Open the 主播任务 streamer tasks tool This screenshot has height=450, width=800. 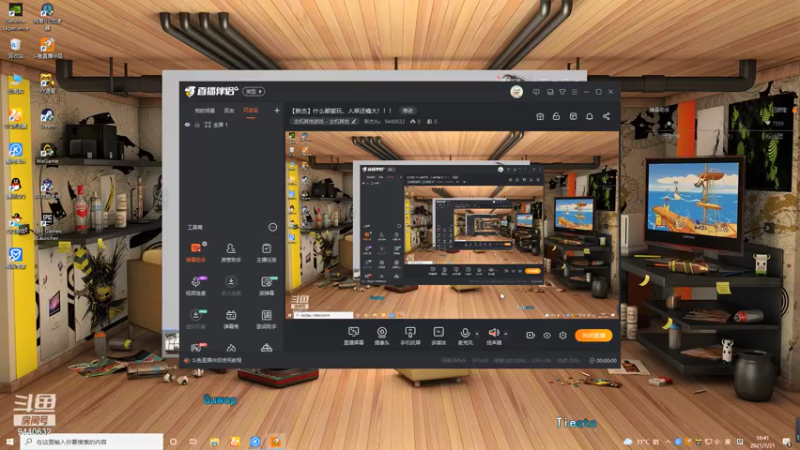(x=266, y=252)
